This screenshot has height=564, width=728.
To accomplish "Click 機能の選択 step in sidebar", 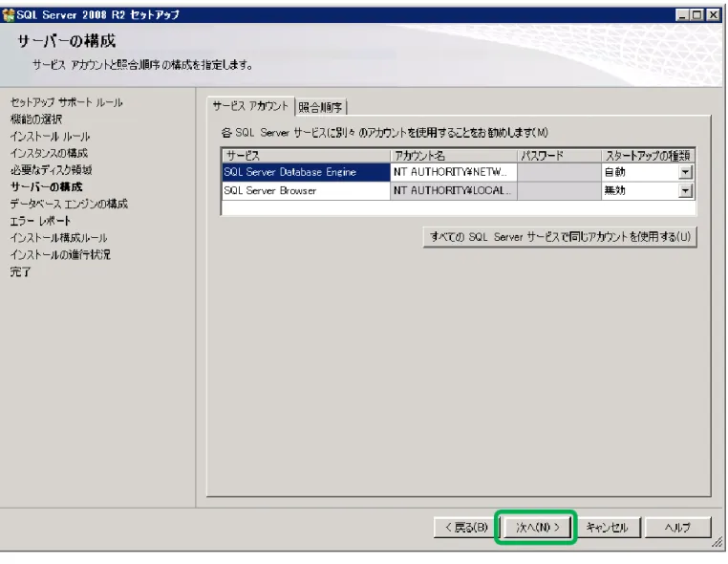I will click(36, 119).
